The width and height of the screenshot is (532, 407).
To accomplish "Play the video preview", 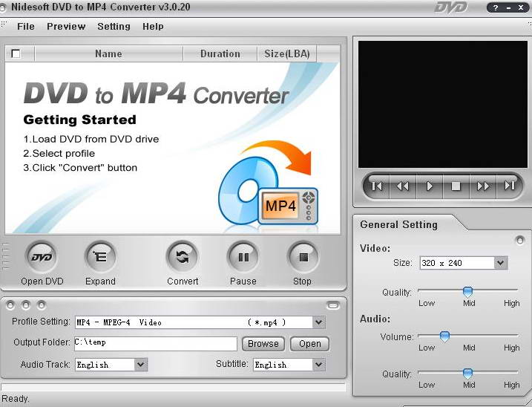I will tap(430, 186).
